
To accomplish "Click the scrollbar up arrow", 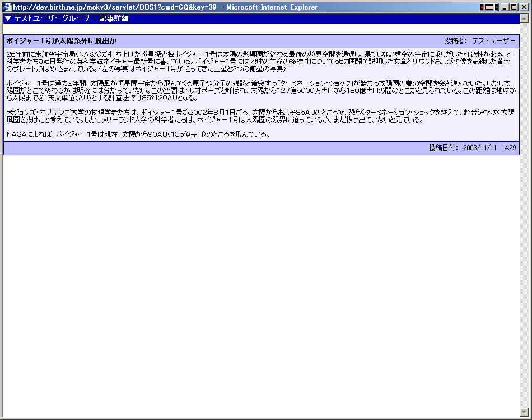I will click(x=524, y=18).
